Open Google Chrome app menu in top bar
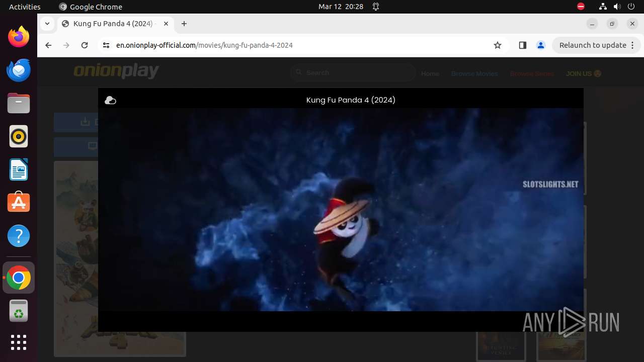644x362 pixels. tap(91, 7)
